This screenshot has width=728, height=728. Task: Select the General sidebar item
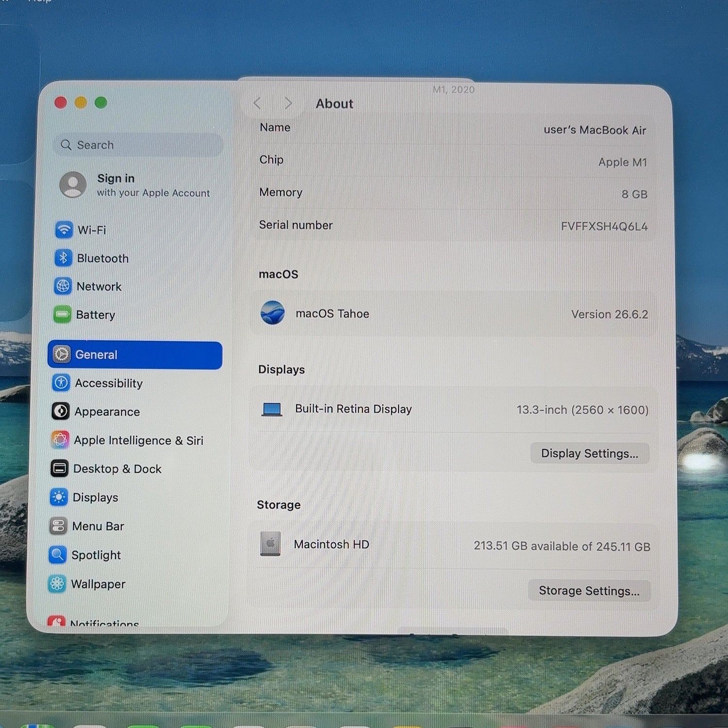click(135, 355)
